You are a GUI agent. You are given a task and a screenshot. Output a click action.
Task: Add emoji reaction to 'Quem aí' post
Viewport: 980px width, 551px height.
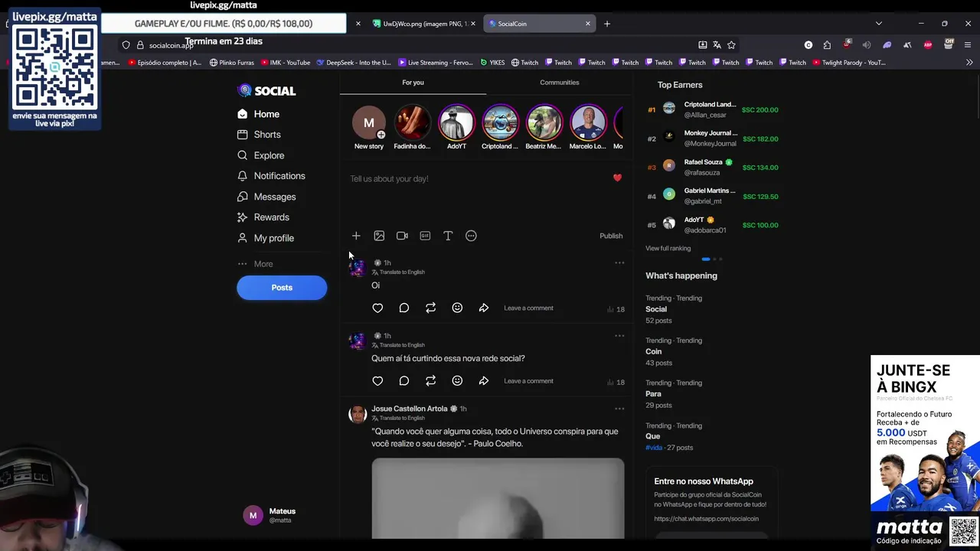(x=457, y=381)
